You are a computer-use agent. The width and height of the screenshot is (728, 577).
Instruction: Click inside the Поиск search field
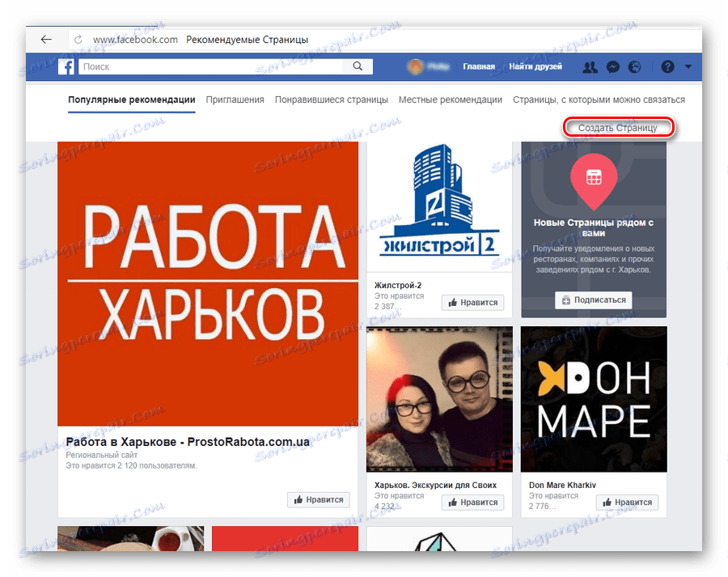pyautogui.click(x=202, y=66)
